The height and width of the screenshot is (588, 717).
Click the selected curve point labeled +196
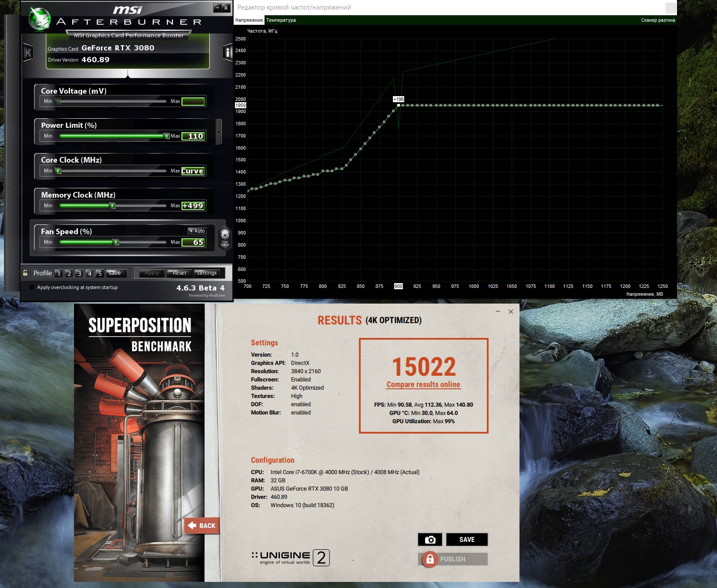point(399,105)
